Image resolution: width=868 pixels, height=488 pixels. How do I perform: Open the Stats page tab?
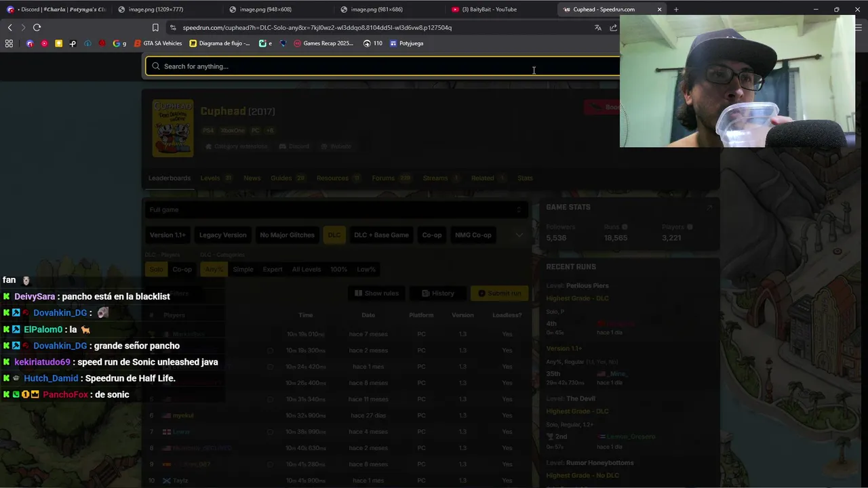525,178
